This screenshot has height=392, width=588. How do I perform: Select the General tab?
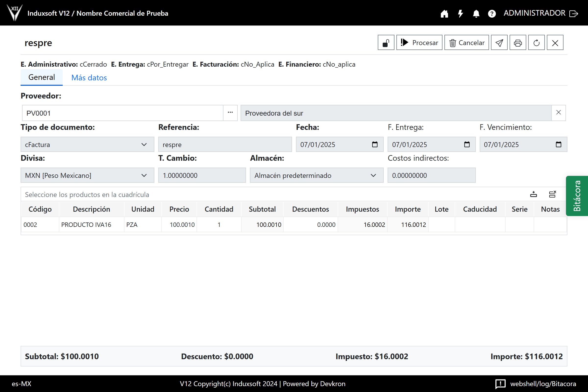pyautogui.click(x=41, y=77)
